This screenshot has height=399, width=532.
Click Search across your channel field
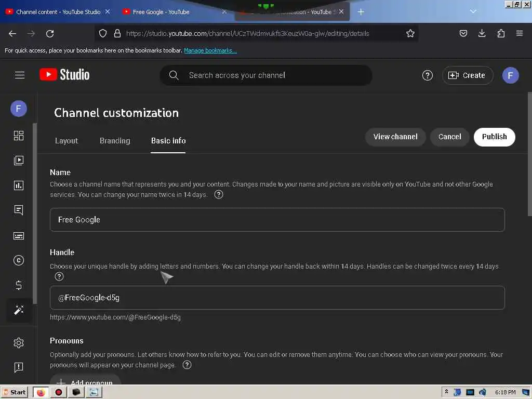tap(265, 75)
